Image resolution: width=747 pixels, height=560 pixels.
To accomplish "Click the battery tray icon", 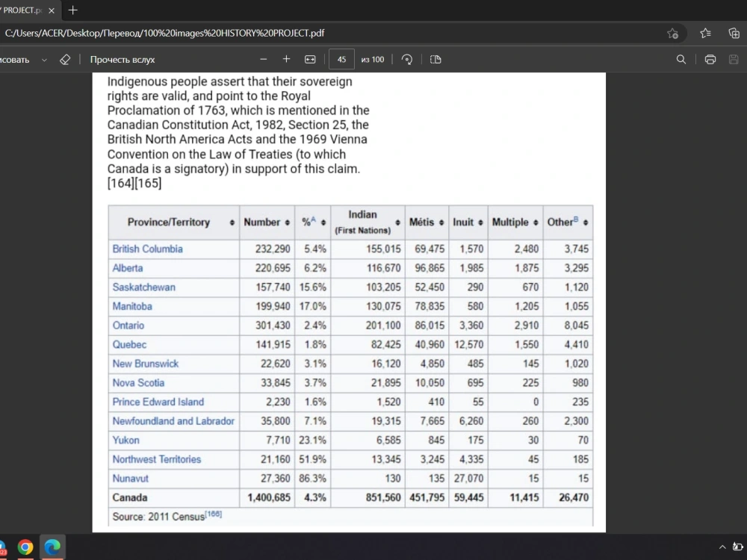I will tap(739, 547).
